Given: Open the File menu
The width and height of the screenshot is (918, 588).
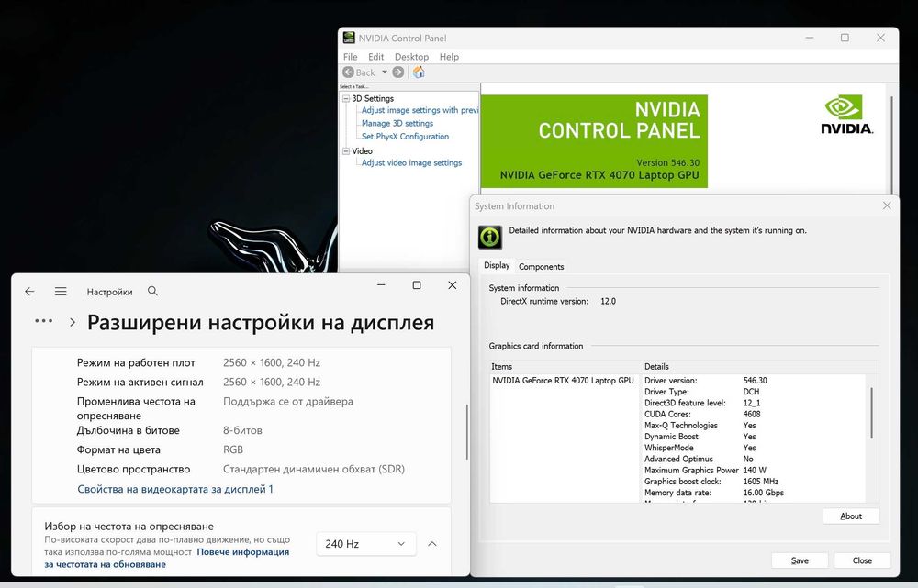Looking at the screenshot, I should point(350,57).
